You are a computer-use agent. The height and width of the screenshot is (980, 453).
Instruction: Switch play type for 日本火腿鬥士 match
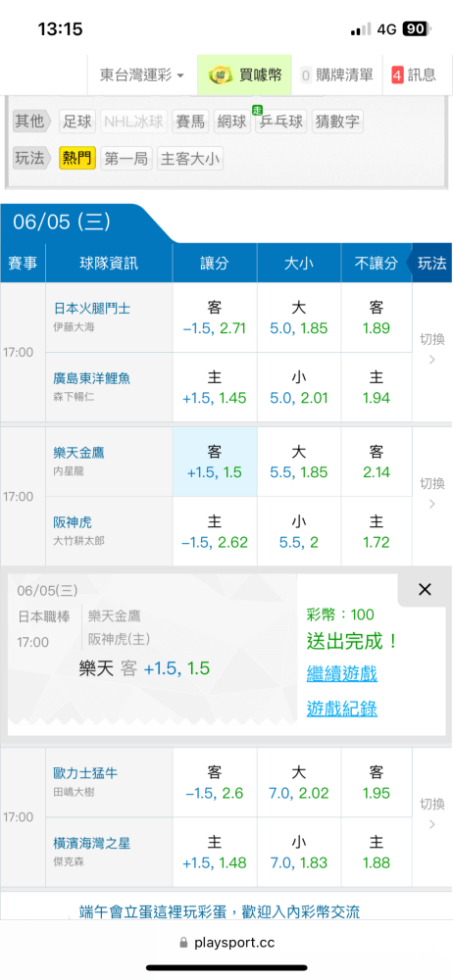point(431,349)
